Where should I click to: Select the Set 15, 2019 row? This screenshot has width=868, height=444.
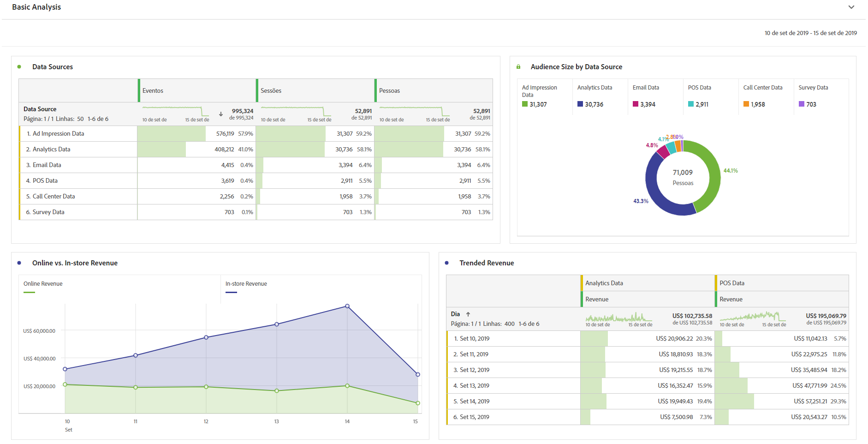(648, 417)
